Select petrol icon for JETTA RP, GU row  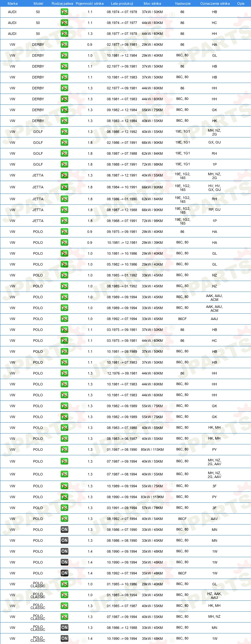click(64, 210)
